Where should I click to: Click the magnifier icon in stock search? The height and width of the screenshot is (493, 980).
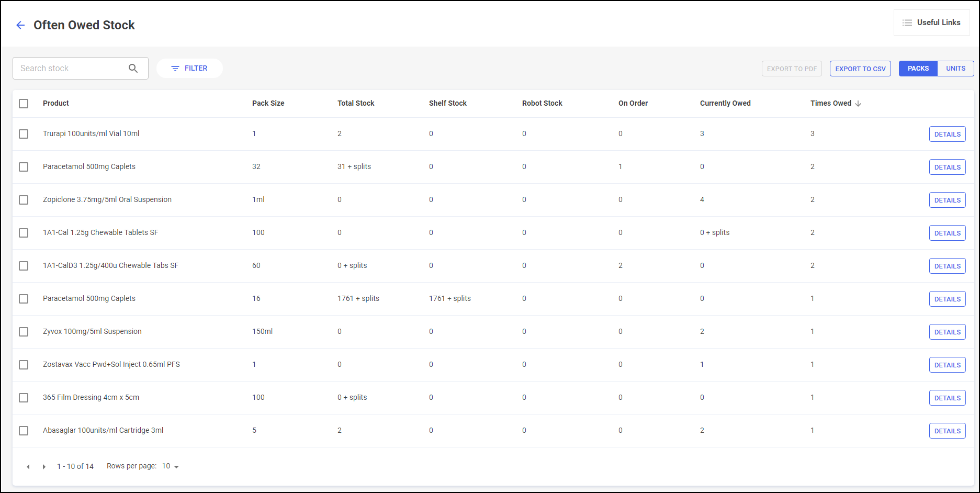pos(133,69)
